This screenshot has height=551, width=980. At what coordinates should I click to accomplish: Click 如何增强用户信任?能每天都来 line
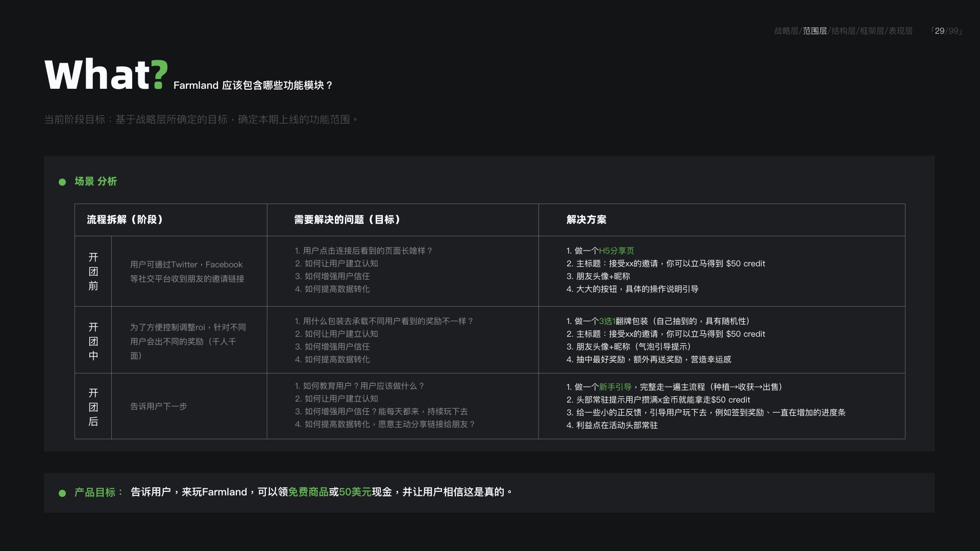point(381,411)
